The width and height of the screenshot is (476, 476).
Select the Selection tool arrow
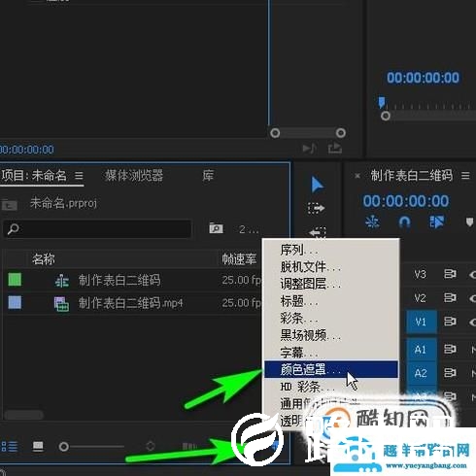(317, 185)
